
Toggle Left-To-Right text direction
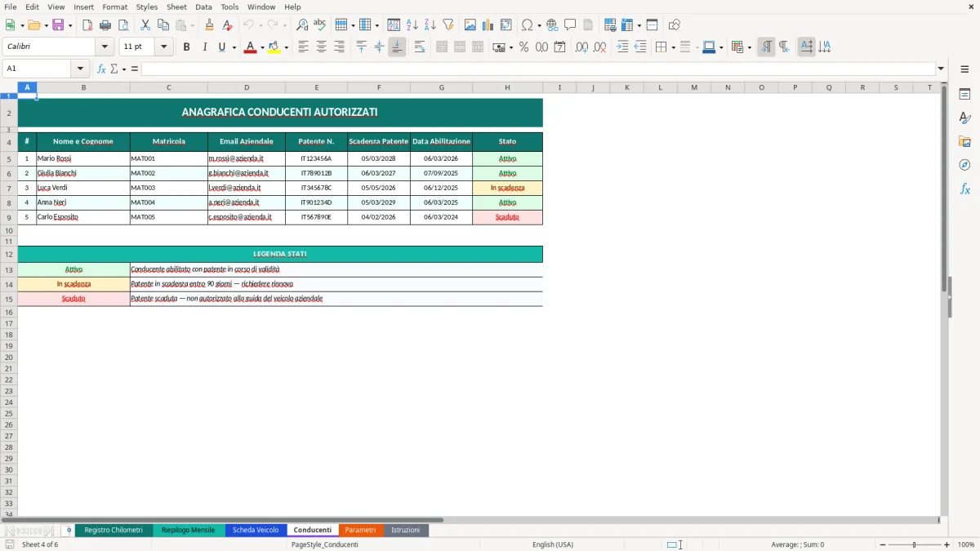coord(766,47)
